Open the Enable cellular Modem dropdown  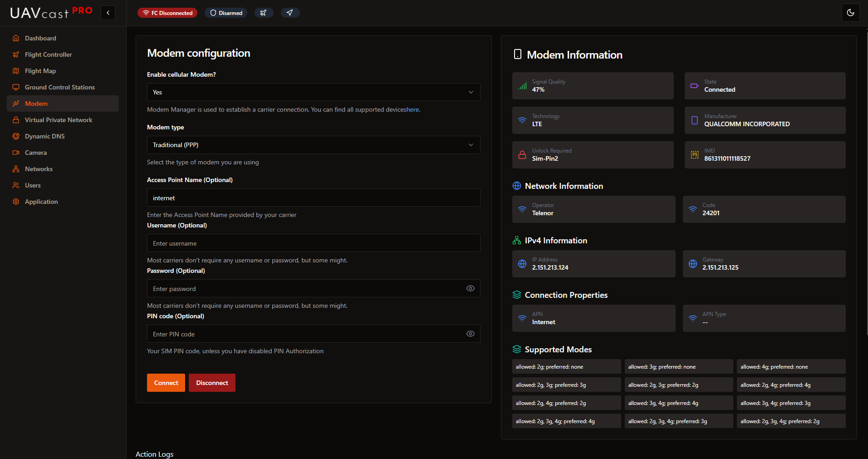click(x=313, y=92)
